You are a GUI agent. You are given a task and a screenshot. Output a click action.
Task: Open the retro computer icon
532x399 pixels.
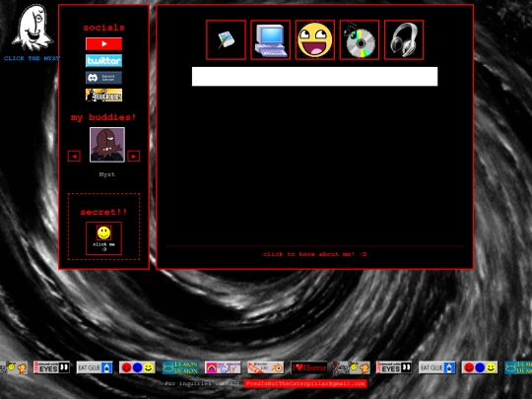[270, 40]
